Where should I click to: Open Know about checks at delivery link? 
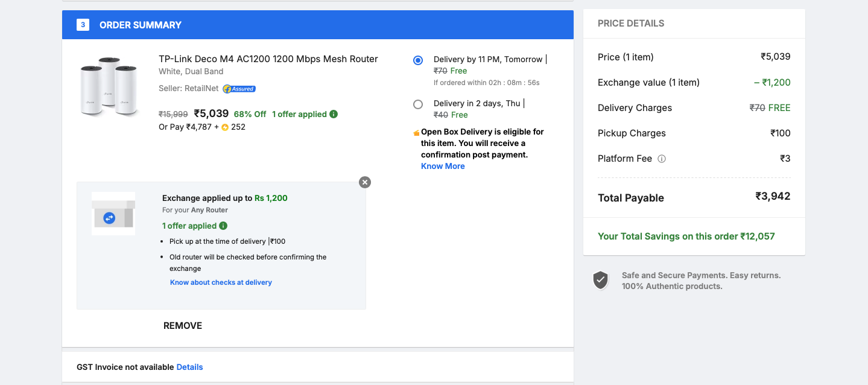click(x=221, y=282)
